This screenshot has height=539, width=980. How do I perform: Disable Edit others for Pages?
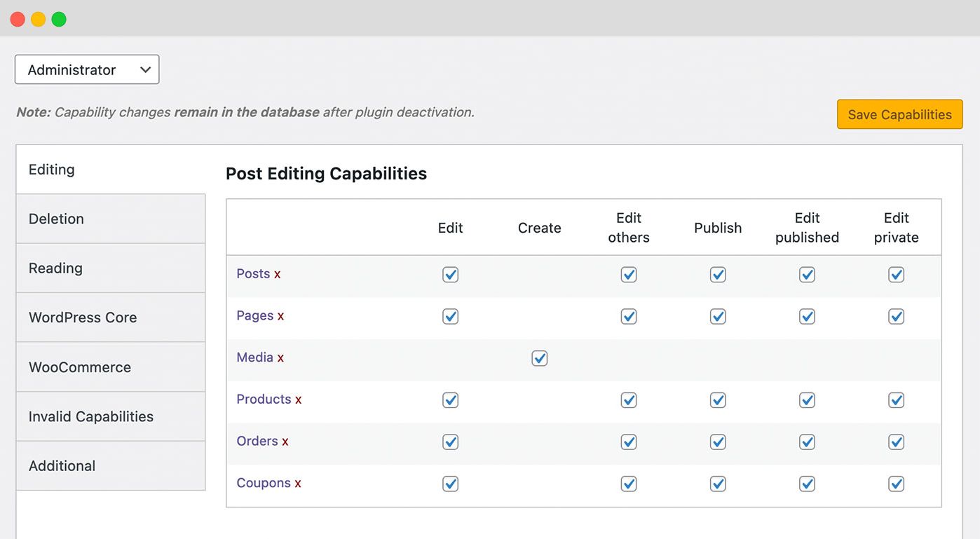pyautogui.click(x=628, y=316)
